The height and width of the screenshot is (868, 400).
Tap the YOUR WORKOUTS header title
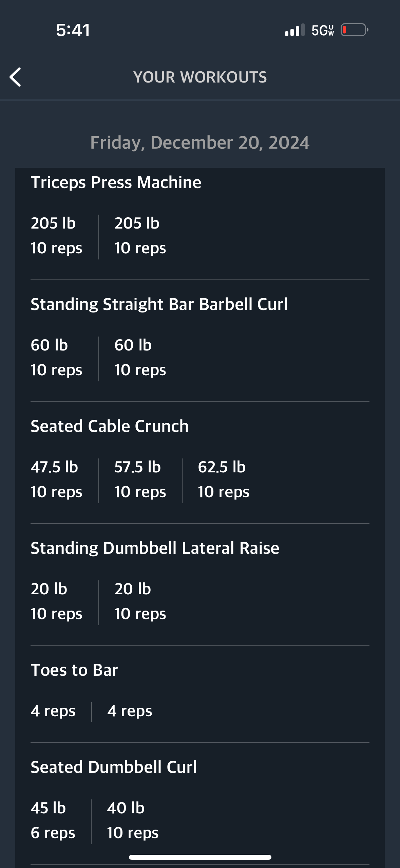click(200, 77)
